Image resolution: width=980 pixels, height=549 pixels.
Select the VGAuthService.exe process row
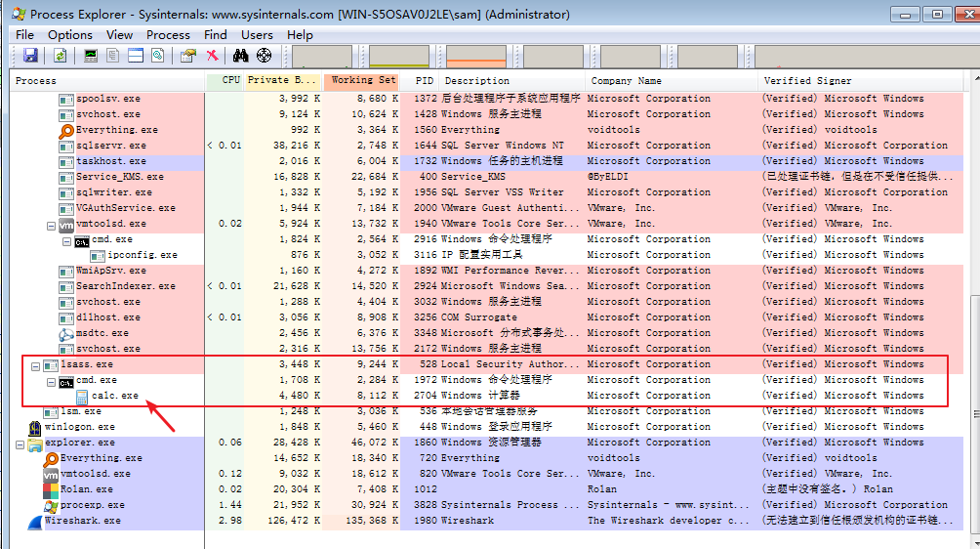[x=486, y=208]
